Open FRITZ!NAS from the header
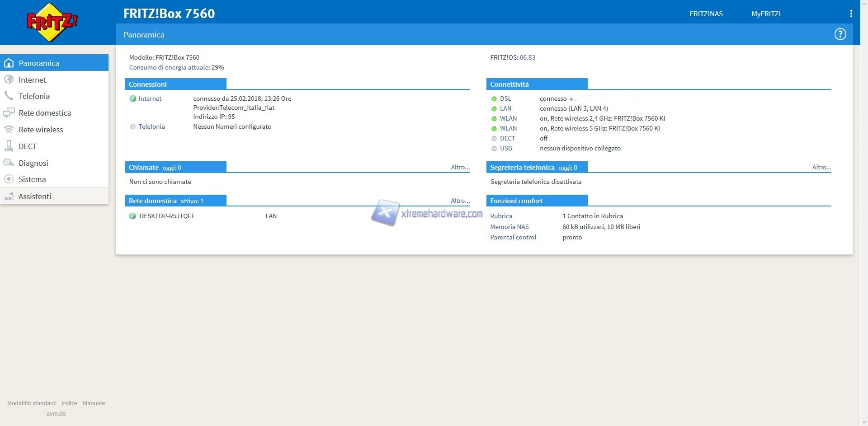 pyautogui.click(x=706, y=14)
